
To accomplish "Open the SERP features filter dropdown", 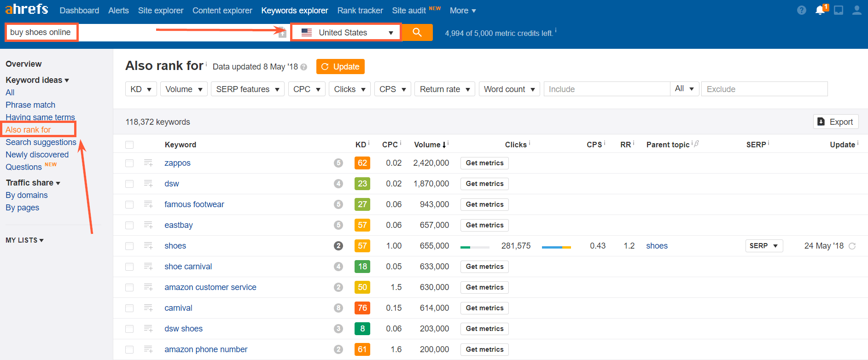I will click(x=248, y=89).
